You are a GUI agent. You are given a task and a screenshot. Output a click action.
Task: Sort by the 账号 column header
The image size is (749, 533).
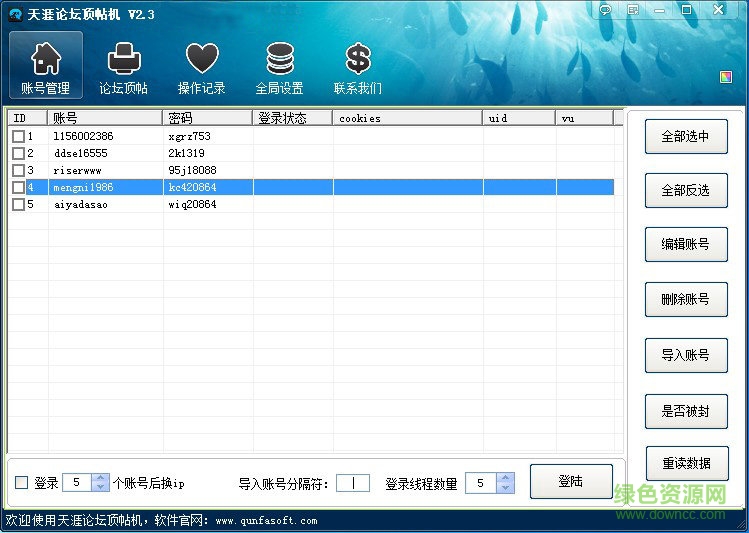[x=105, y=118]
